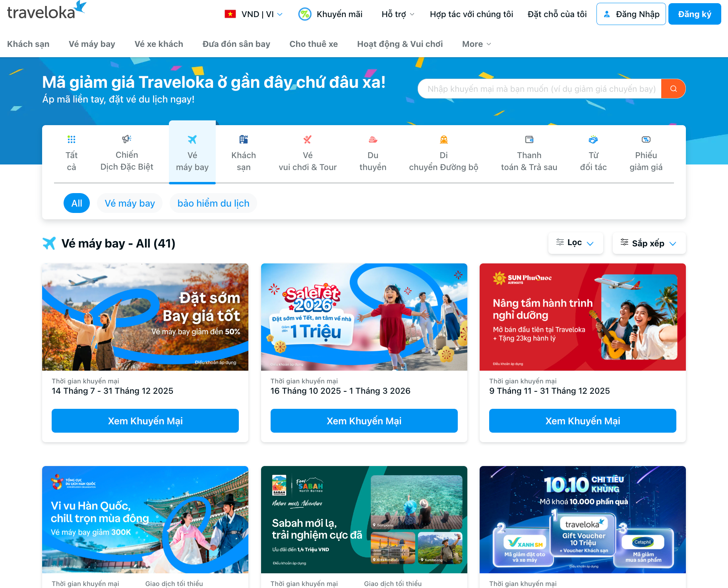Open the Hợp tác với chúng tôi link
Screen dimensions: 728x588
pos(471,14)
